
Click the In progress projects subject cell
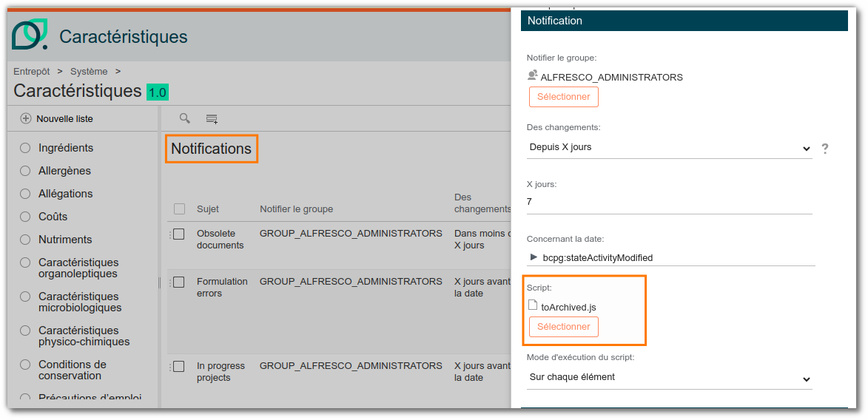click(x=221, y=371)
